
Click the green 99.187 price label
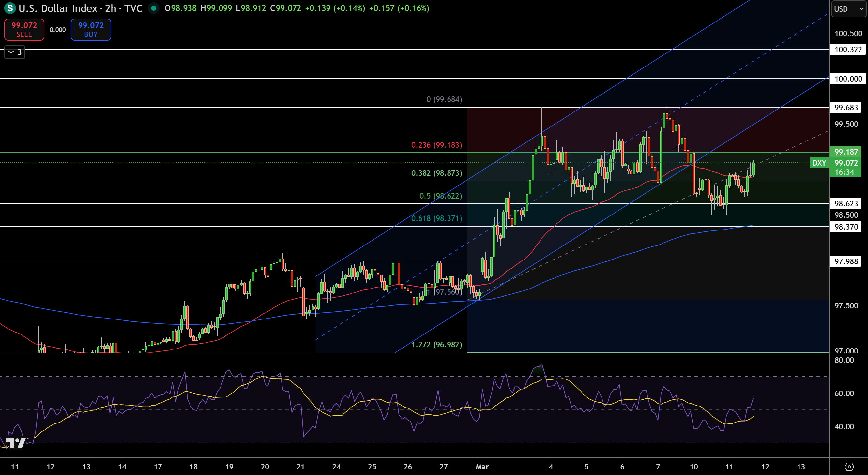click(846, 152)
